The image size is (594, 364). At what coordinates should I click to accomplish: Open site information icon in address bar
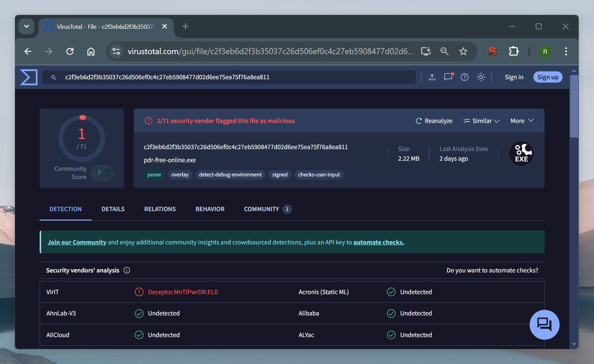(116, 51)
